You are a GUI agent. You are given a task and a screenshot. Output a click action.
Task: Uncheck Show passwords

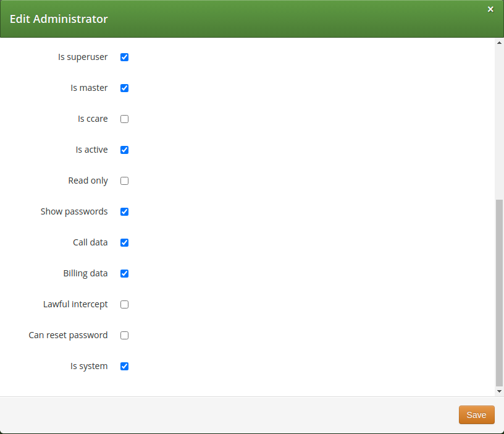(x=124, y=211)
